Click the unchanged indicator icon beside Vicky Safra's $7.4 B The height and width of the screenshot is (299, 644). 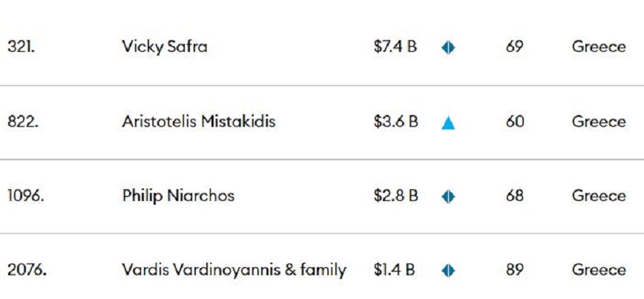pos(448,48)
